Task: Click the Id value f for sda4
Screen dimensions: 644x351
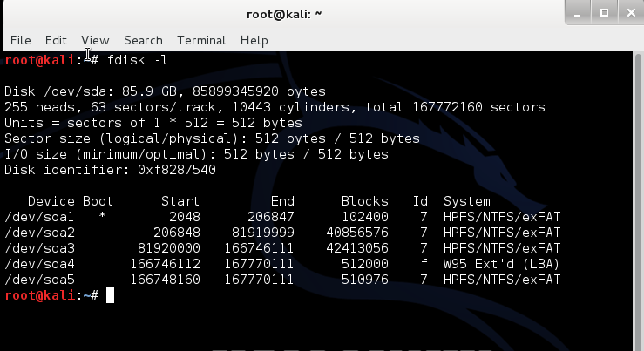Action: 424,264
